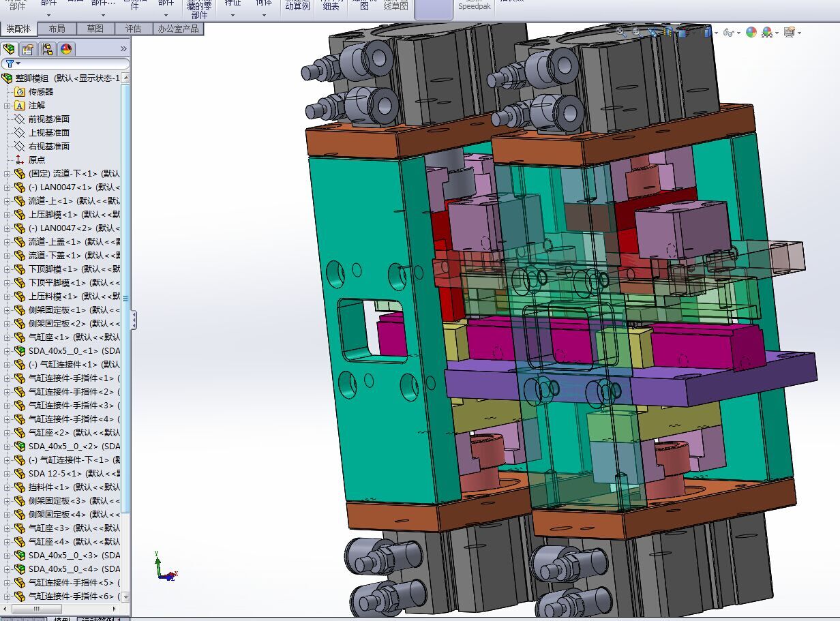
Task: Open the DisplayManager color ball tab
Action: click(x=66, y=49)
